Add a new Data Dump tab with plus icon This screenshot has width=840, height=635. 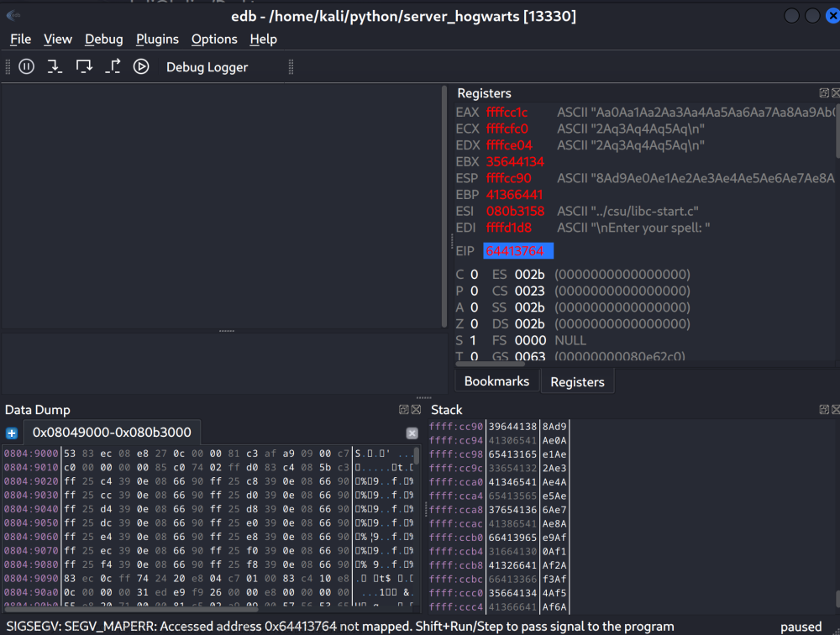coord(12,433)
